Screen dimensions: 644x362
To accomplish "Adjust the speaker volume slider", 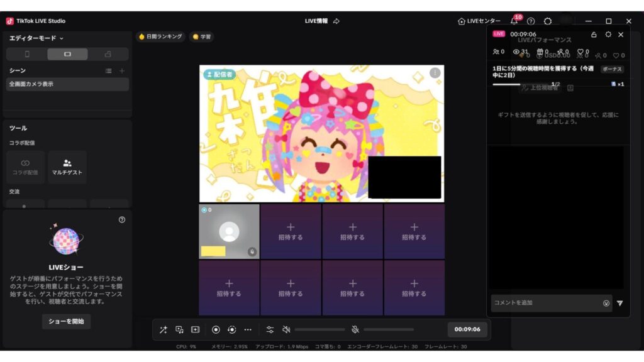I will [x=319, y=329].
